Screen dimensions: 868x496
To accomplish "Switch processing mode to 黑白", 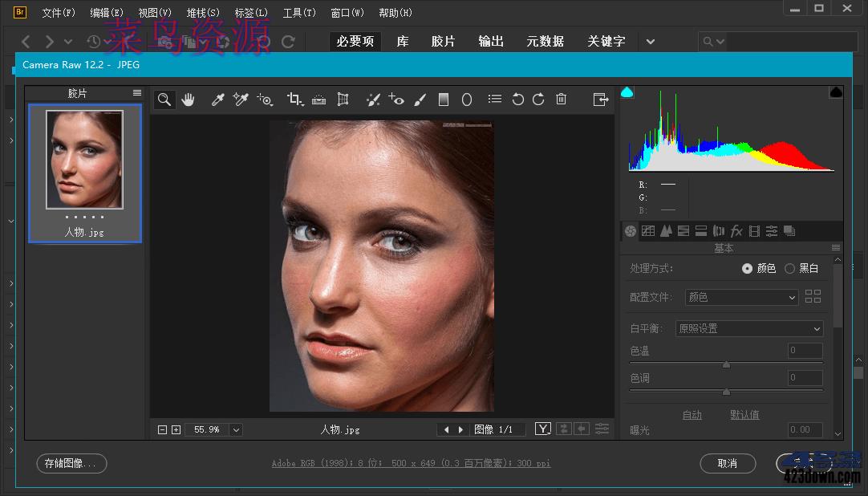I will pos(789,268).
